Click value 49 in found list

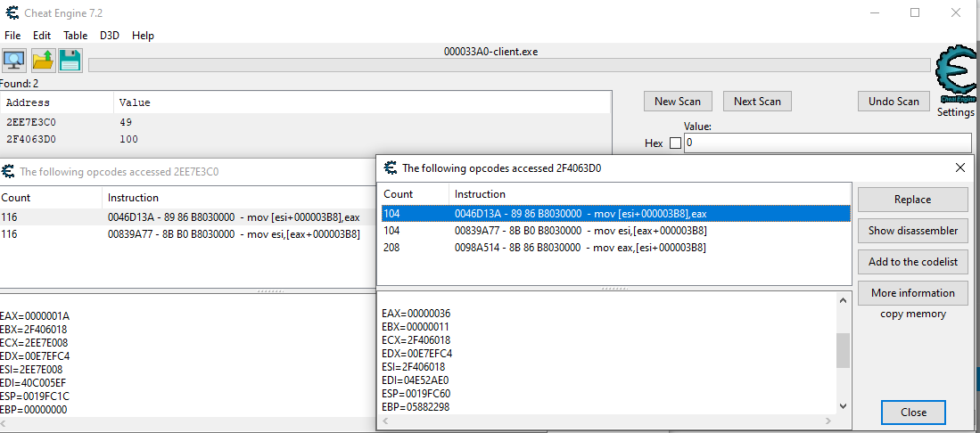[126, 122]
